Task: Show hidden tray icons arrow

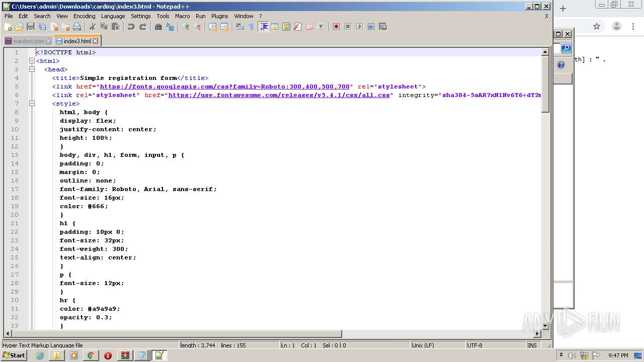Action: pos(561,355)
